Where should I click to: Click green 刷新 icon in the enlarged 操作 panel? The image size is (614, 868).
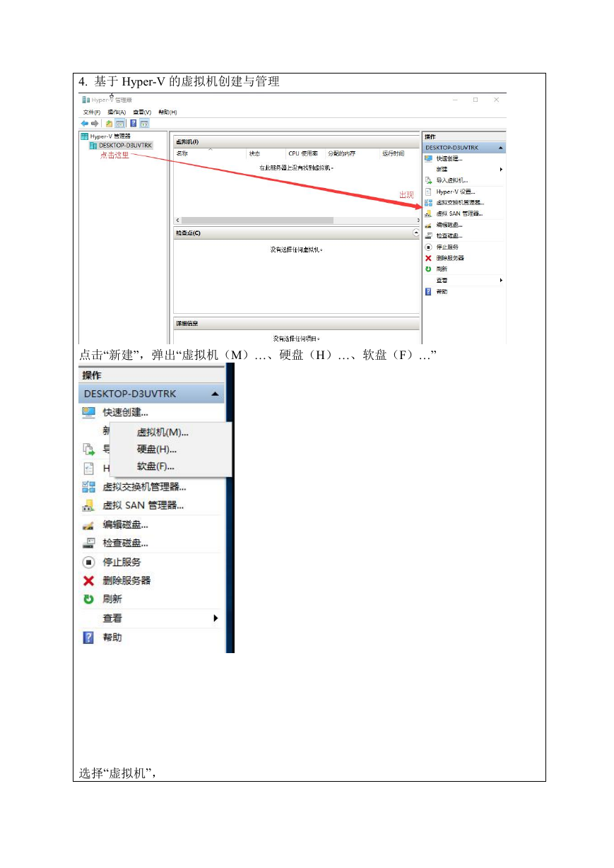[x=88, y=599]
